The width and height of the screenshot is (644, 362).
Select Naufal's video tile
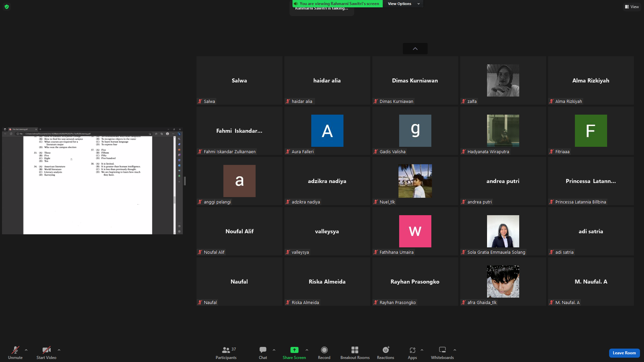click(x=239, y=282)
